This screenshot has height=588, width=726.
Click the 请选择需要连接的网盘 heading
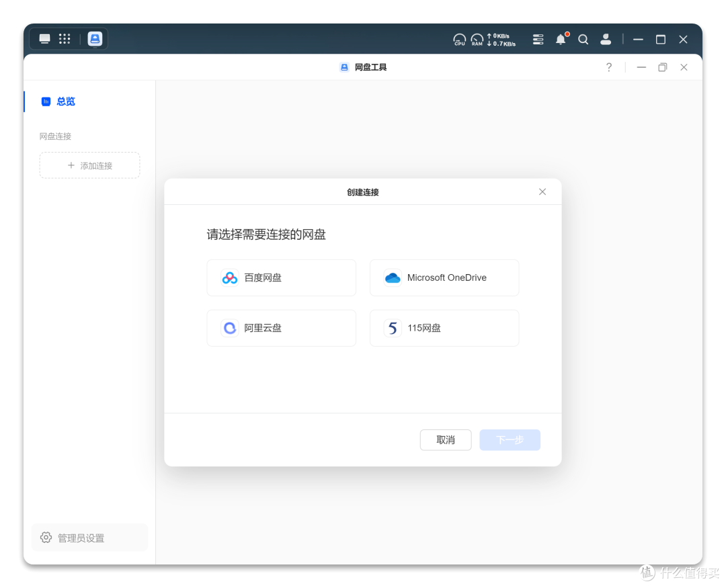coord(266,235)
